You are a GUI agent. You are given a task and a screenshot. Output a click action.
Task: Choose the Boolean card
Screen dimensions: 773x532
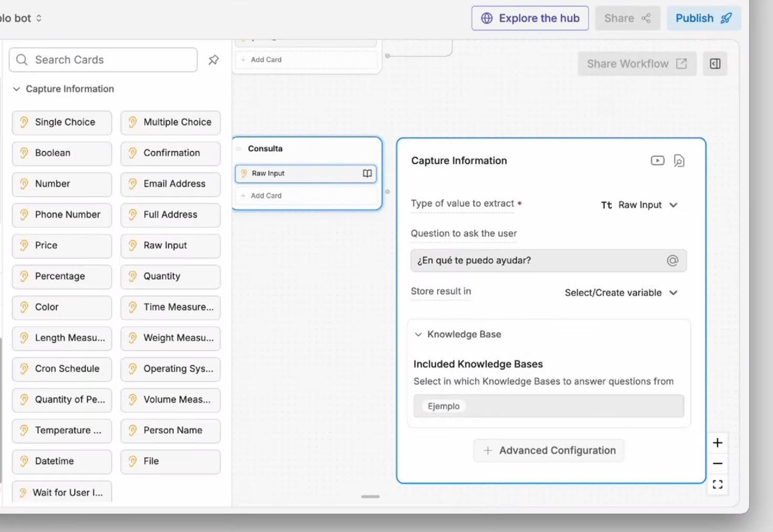[62, 154]
